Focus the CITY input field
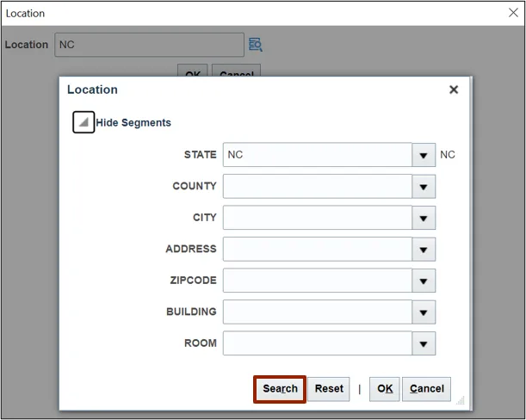526x420 pixels. coord(318,218)
